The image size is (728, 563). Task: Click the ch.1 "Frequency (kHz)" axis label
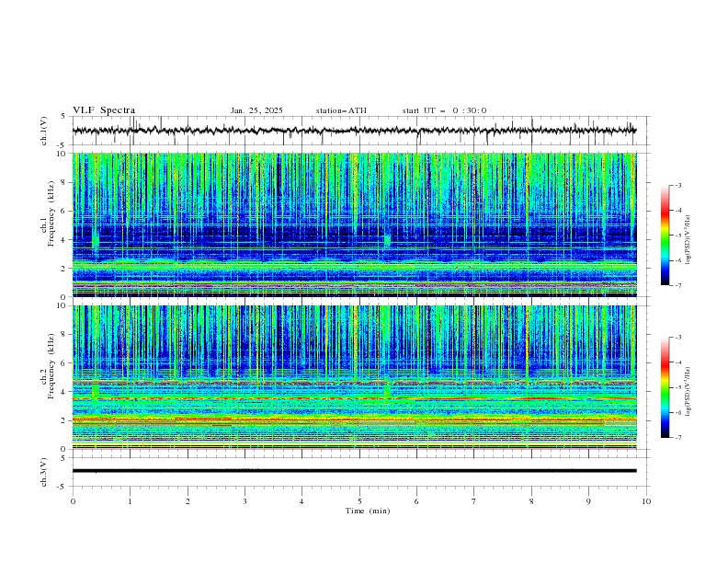click(51, 214)
